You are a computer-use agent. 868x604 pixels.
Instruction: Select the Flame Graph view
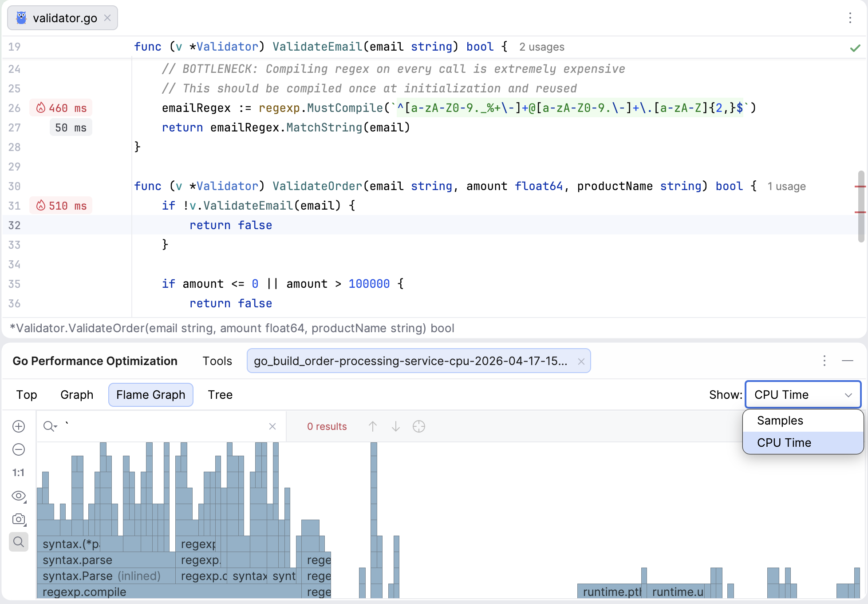151,395
